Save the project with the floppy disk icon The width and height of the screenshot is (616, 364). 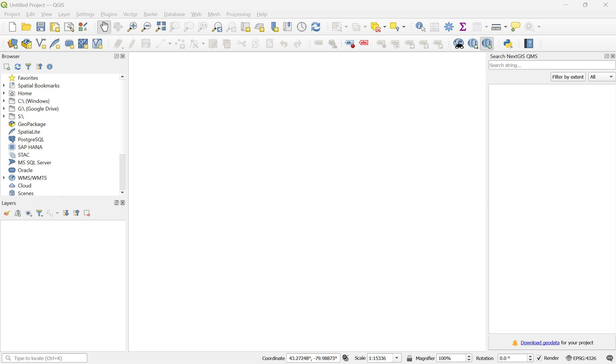point(41,27)
